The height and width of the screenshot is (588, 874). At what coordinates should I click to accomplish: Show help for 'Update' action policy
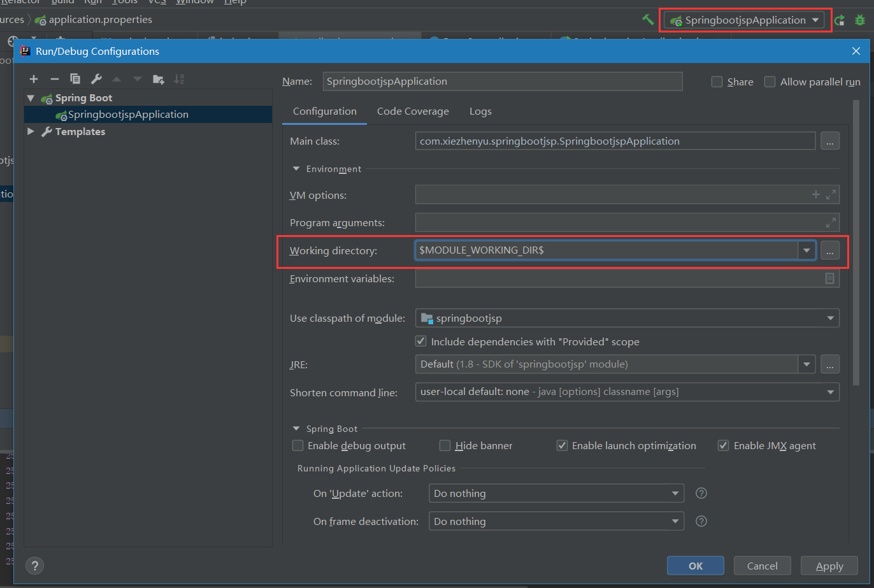tap(701, 493)
